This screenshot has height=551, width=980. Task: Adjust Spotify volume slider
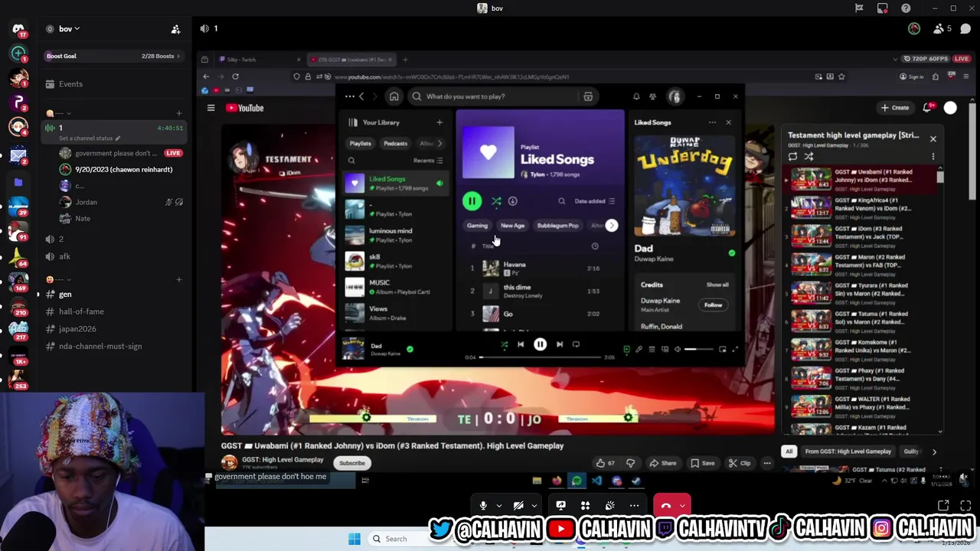pos(697,349)
